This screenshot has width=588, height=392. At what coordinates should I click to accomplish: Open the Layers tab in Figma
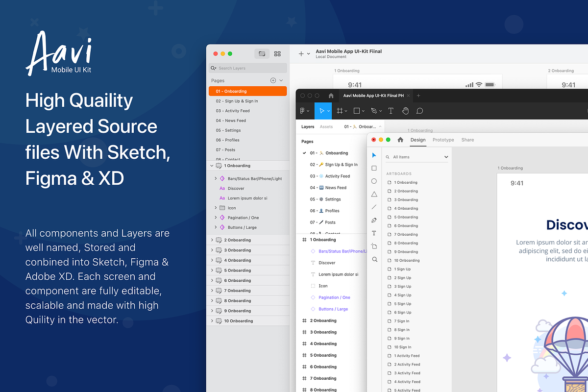308,126
